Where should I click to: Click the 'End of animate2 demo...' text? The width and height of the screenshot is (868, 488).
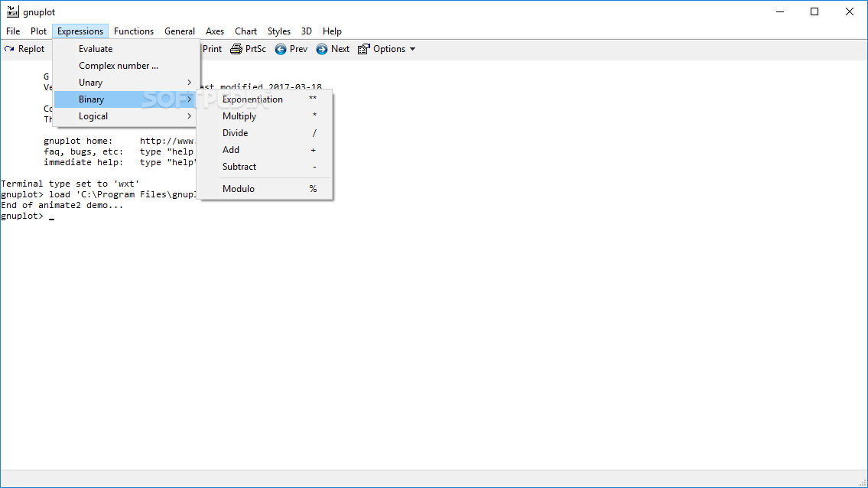point(62,206)
